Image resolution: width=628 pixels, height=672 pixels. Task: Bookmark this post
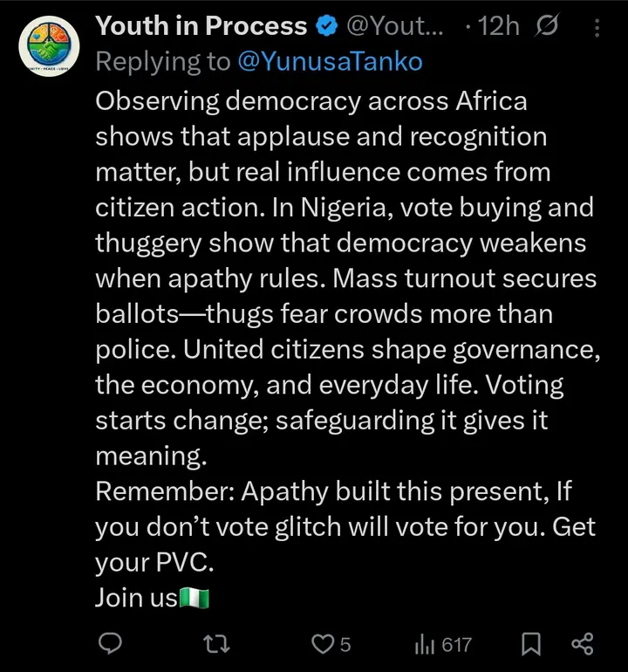pyautogui.click(x=529, y=644)
